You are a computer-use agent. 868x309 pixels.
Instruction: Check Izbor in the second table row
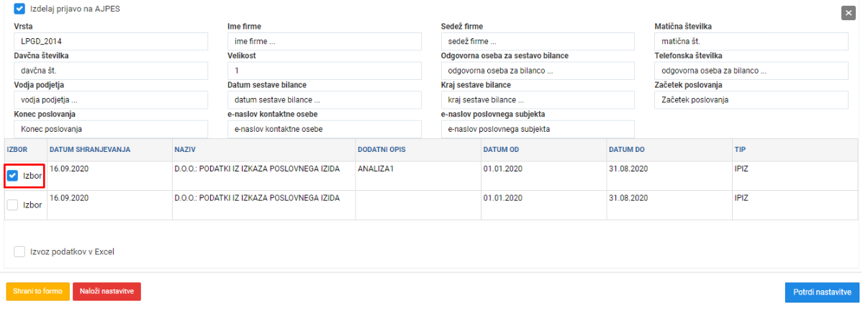pyautogui.click(x=12, y=205)
